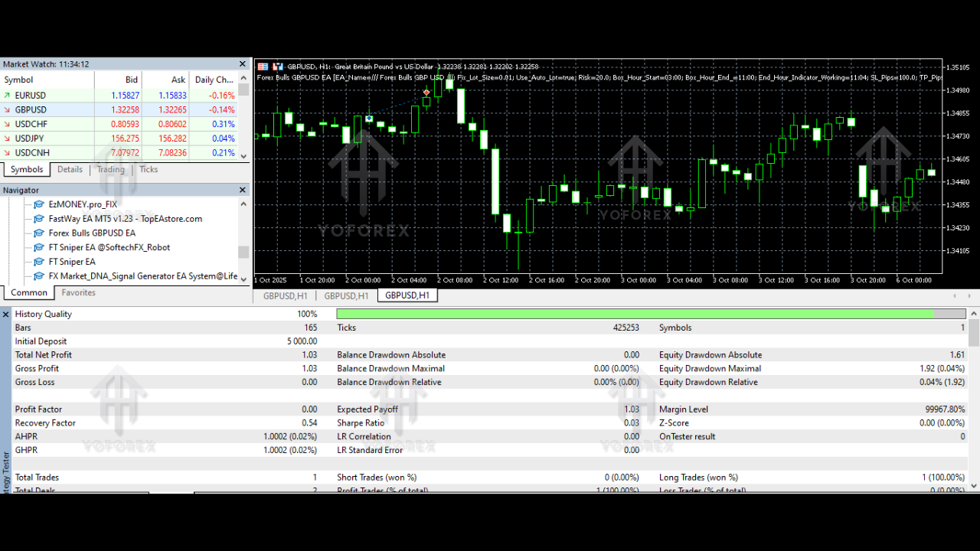Click the Navigator scroll-down chevron
The image size is (980, 551).
(243, 278)
